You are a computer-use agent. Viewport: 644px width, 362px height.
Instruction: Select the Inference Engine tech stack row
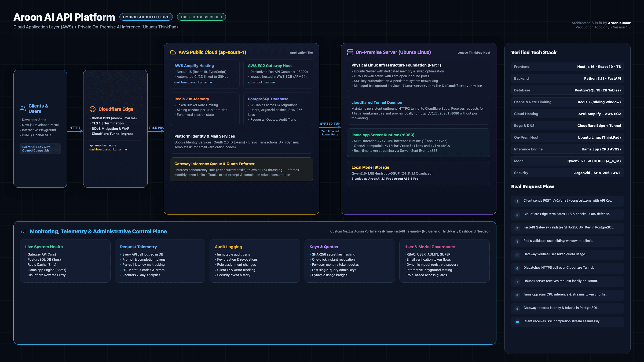pos(567,149)
